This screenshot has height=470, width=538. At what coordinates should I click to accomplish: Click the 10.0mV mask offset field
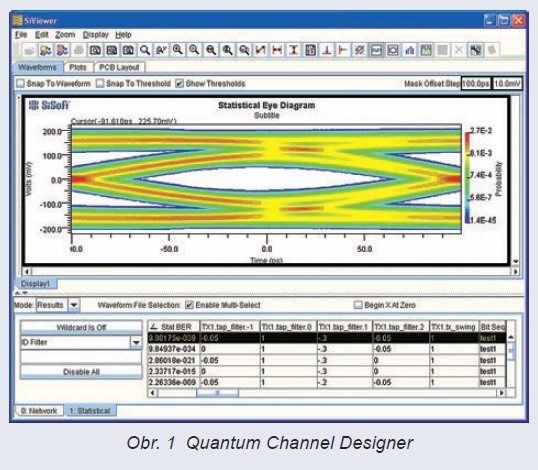pyautogui.click(x=507, y=83)
